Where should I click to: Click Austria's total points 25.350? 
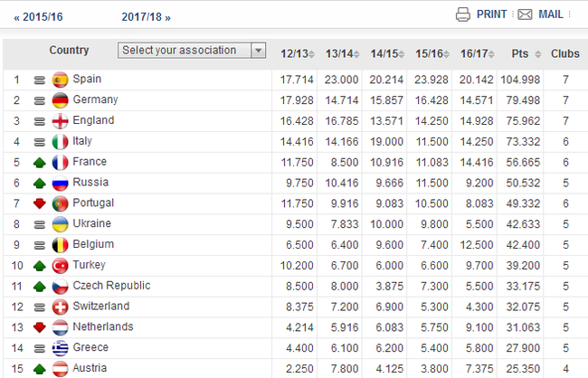pyautogui.click(x=523, y=369)
